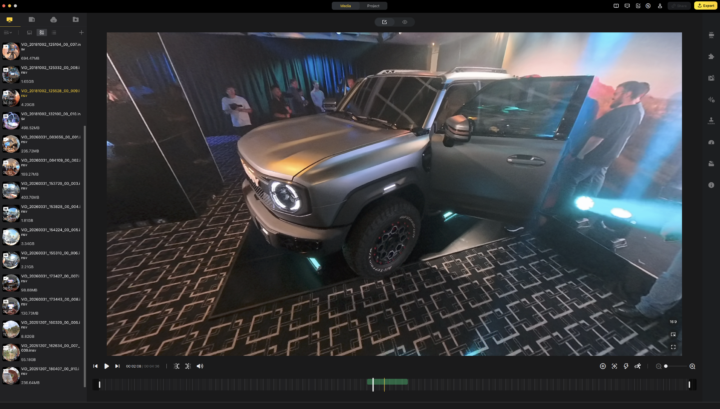Image resolution: width=720 pixels, height=409 pixels.
Task: Open the audio settings icon in right sidebar
Action: 711,100
